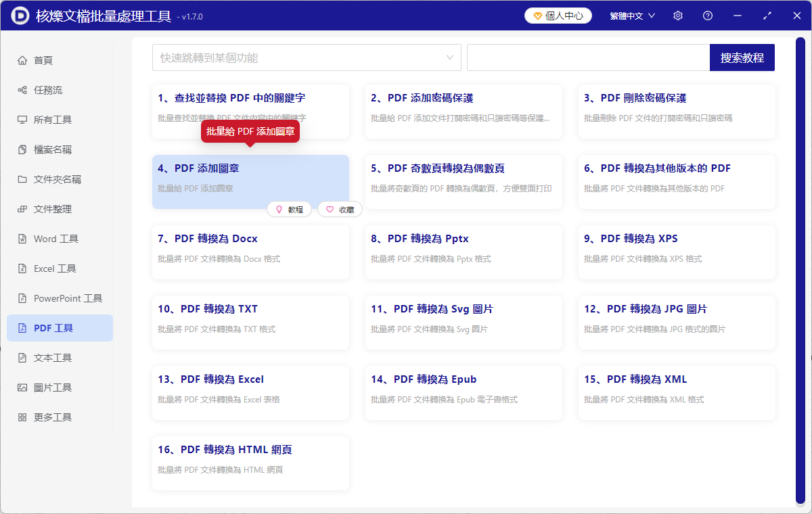Open the 任務流 workflow panel icon

(23, 89)
